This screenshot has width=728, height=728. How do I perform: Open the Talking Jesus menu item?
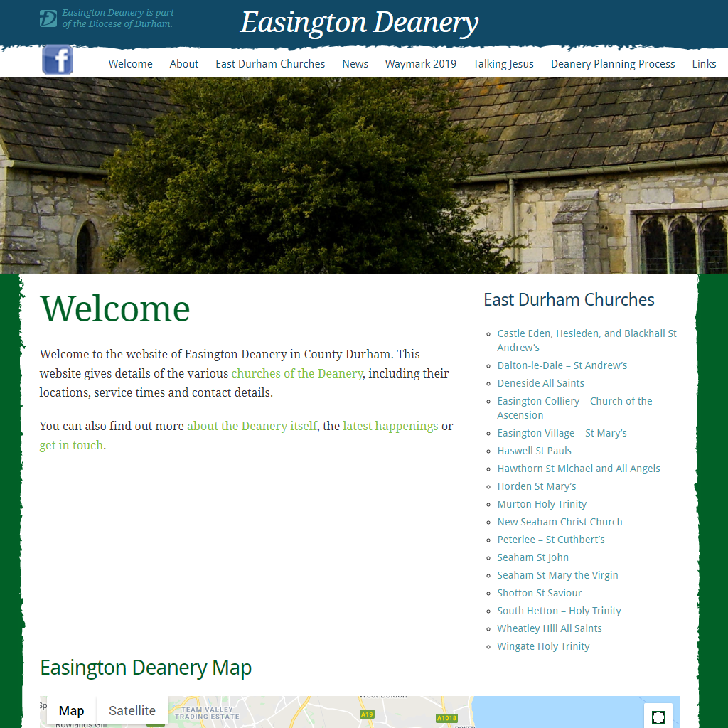503,64
